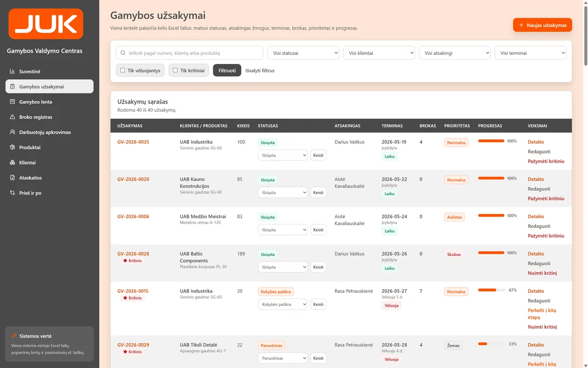The height and width of the screenshot is (368, 588).
Task: Click the Suvestinė chart icon in the sidebar
Action: click(12, 71)
